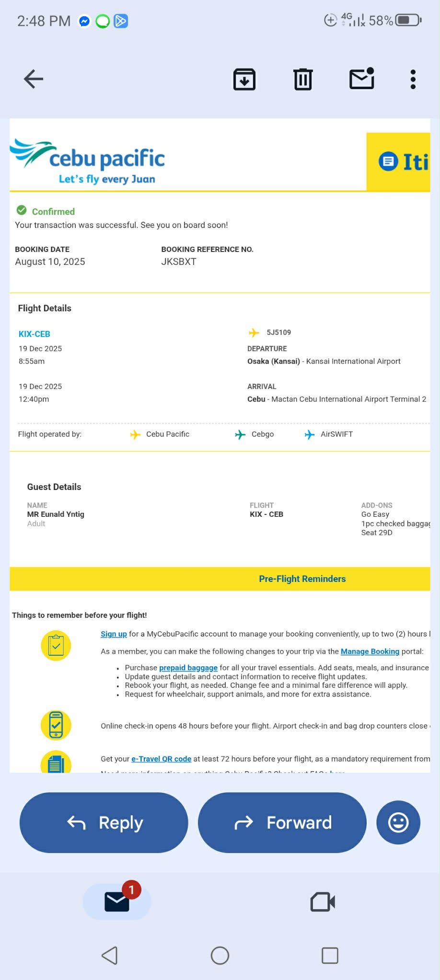Tap the Android back triangle button
The image size is (440, 980).
(110, 956)
